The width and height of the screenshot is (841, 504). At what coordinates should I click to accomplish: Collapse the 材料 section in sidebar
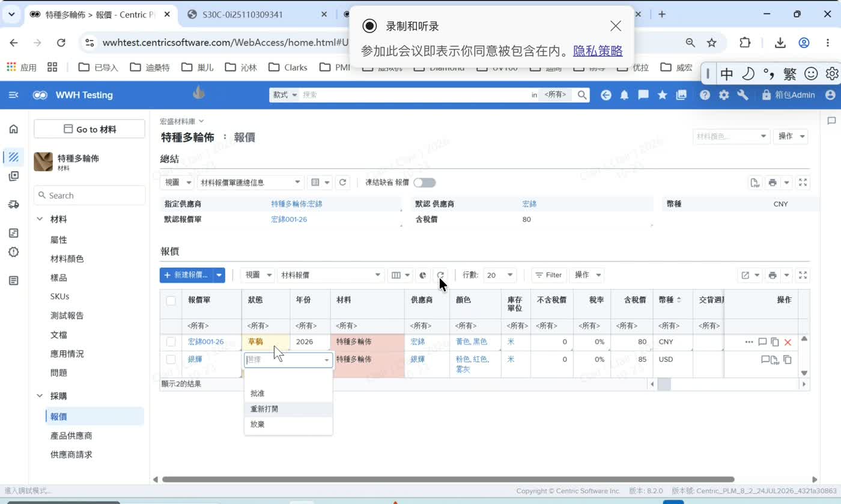tap(40, 219)
